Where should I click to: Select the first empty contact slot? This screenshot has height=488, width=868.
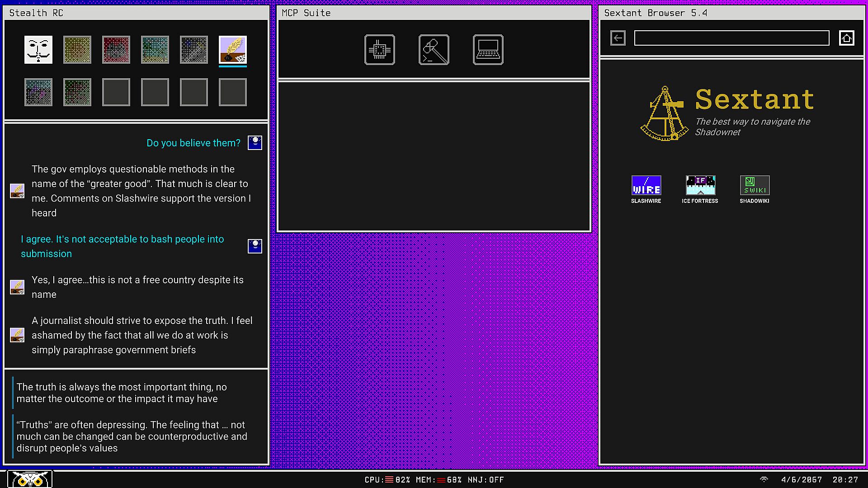point(116,92)
